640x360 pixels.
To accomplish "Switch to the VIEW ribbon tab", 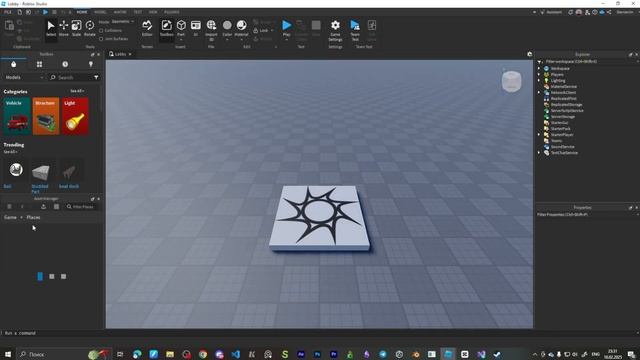I will [x=153, y=12].
